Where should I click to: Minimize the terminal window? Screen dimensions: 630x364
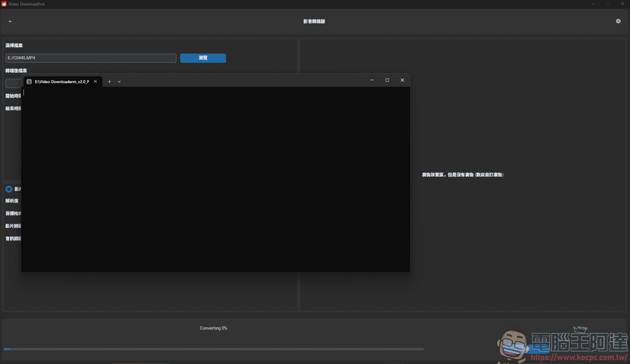click(x=372, y=81)
